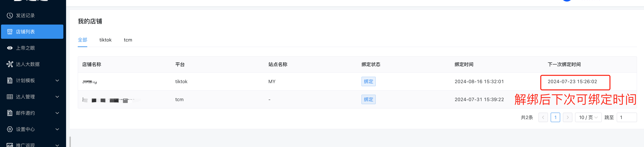Click the 达人管理 table icon
This screenshot has width=644, height=147.
tap(10, 97)
